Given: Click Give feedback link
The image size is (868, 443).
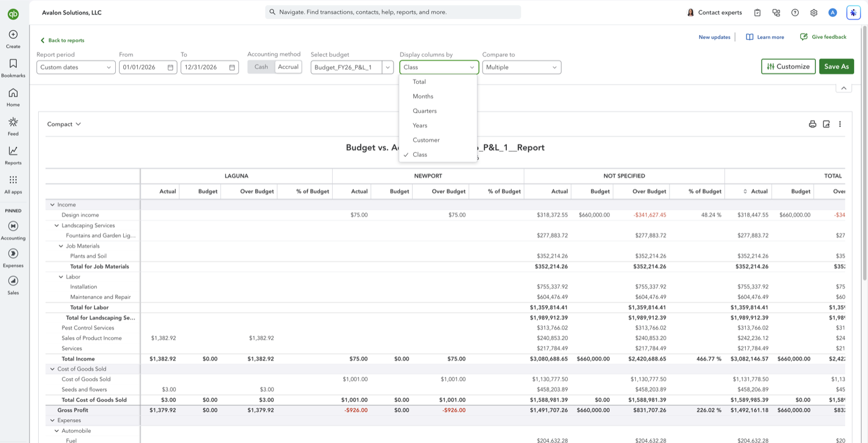Looking at the screenshot, I should pos(823,37).
